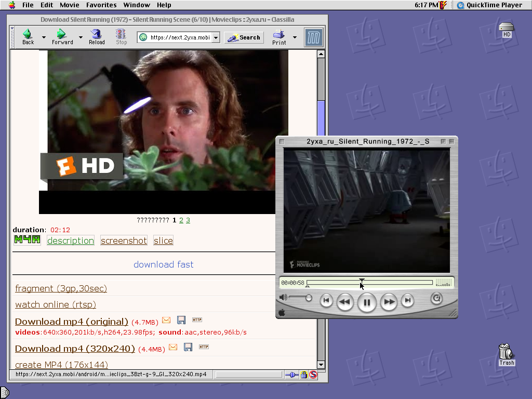Click the QuickTime volume speaker icon
This screenshot has height=399, width=532.
pos(283,298)
